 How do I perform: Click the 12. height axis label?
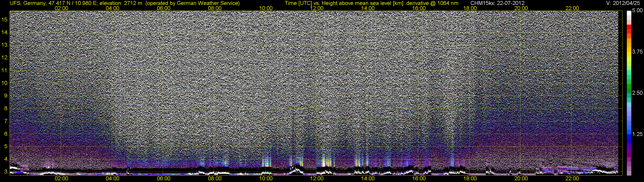(5, 58)
